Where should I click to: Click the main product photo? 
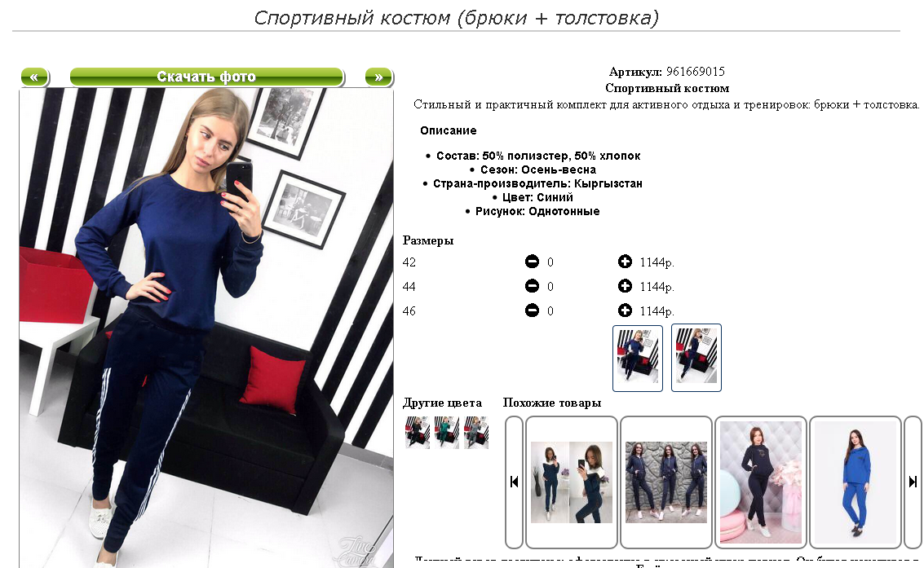tap(206, 328)
